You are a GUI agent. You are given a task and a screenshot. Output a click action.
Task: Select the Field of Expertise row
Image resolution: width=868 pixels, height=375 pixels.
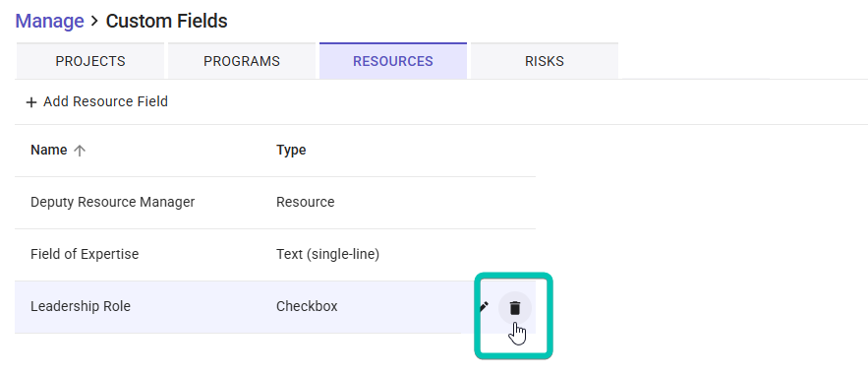[x=275, y=254]
